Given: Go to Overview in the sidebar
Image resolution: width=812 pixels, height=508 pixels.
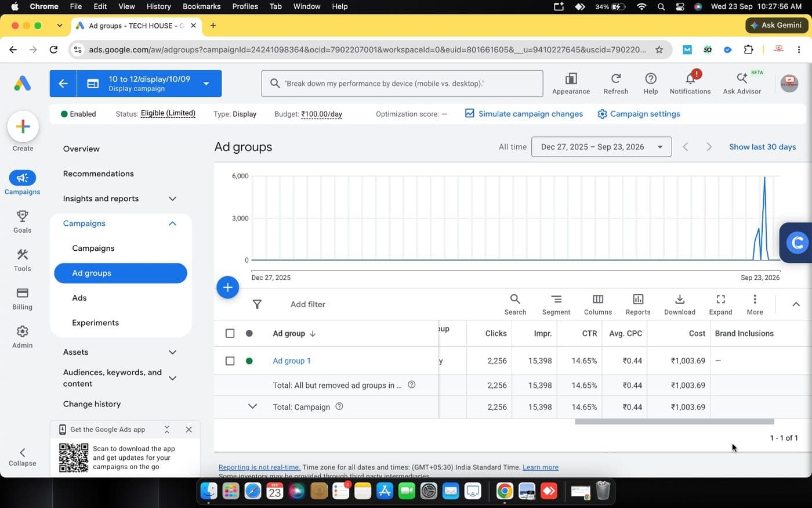Looking at the screenshot, I should (81, 149).
